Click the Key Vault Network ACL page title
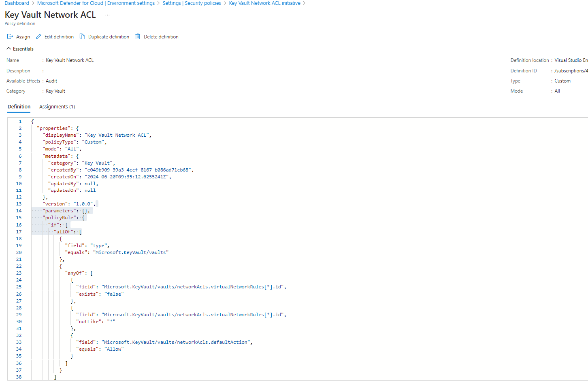Viewport: 588px width, 381px height. [50, 15]
